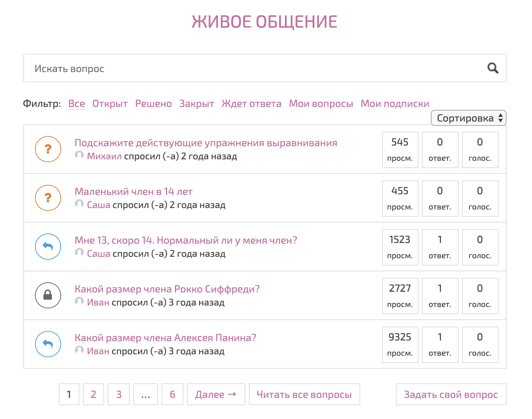532x419 pixels.
Task: Click the orange question-mark icon beside Михаил's question
Action: tap(48, 149)
